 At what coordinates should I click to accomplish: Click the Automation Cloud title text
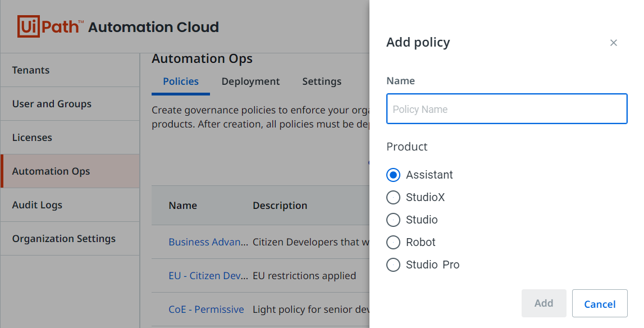[154, 27]
